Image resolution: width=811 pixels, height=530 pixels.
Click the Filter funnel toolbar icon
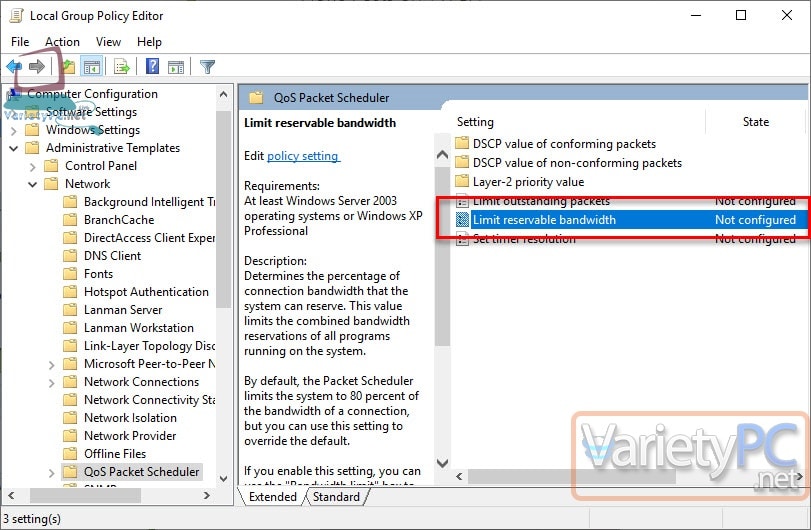coord(207,67)
